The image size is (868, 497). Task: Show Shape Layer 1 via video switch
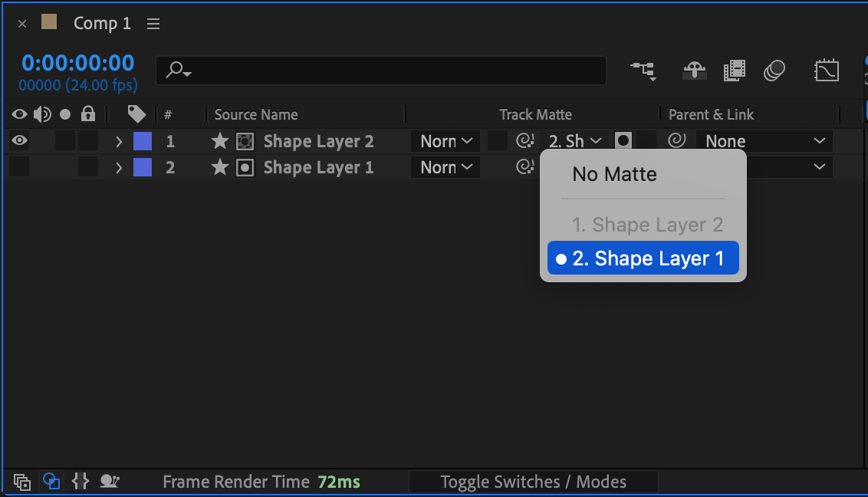point(19,167)
